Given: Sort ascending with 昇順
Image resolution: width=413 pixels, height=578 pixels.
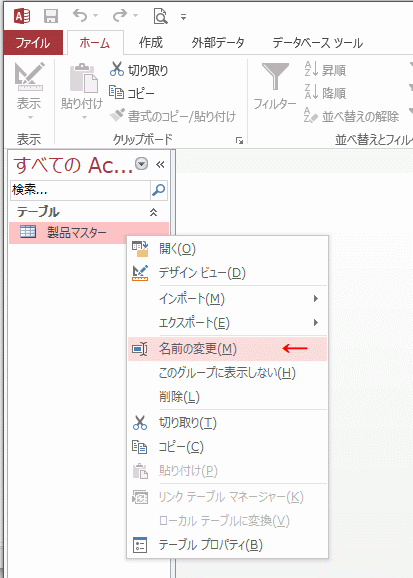Looking at the screenshot, I should (325, 70).
